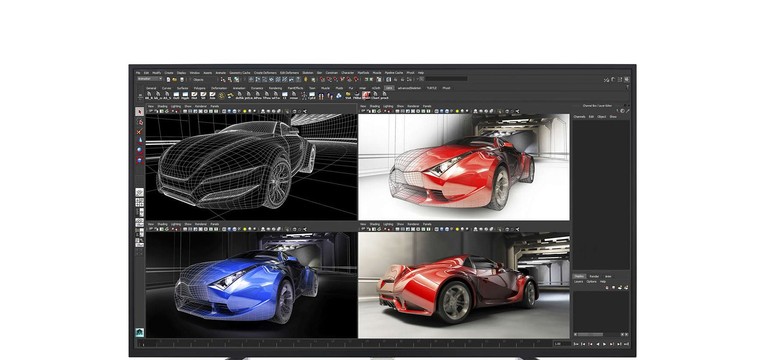Choose the Paint Selection tool in the toolbox
The width and height of the screenshot is (780, 360).
(x=140, y=132)
